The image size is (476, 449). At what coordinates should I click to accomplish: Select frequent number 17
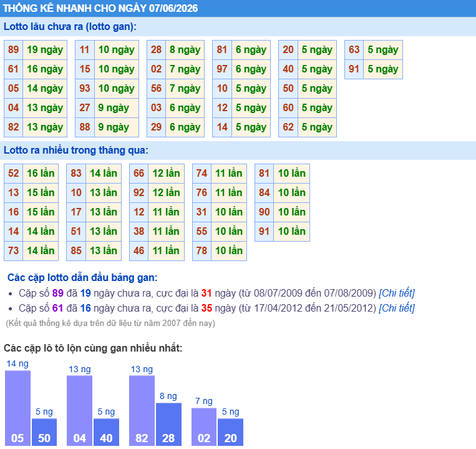[x=76, y=212]
